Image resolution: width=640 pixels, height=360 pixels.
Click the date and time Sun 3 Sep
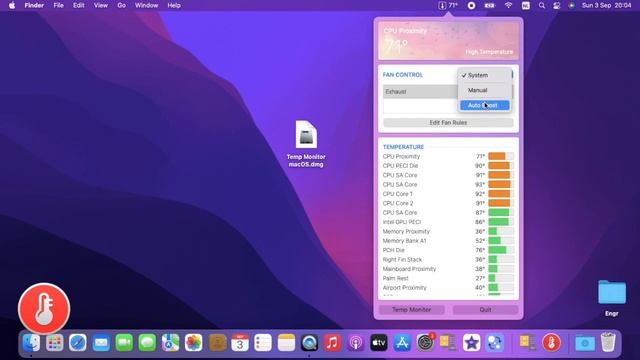point(607,5)
